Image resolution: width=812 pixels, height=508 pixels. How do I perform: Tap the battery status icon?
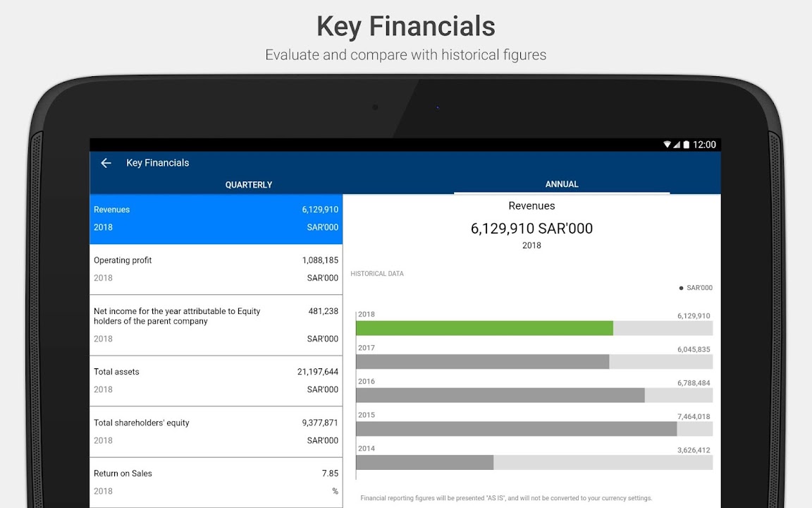tap(686, 145)
